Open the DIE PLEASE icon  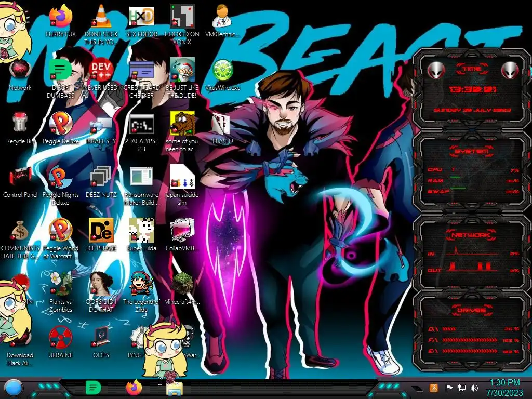tap(101, 230)
